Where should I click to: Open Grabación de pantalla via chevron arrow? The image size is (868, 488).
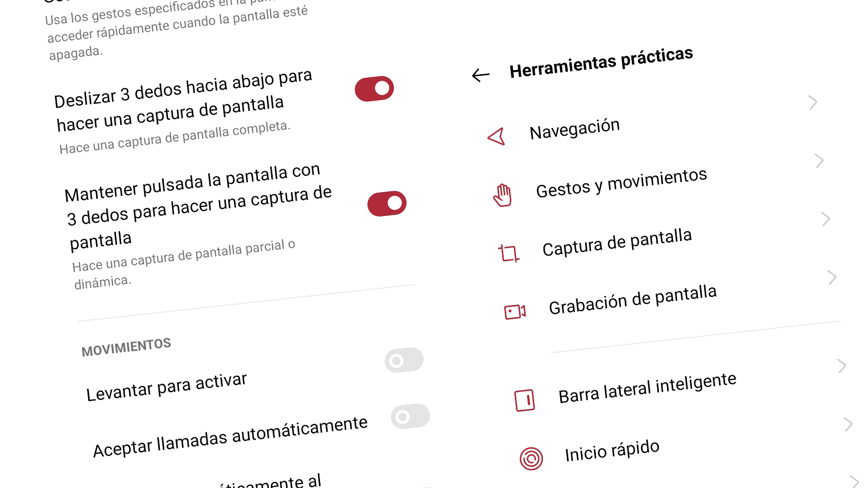pyautogui.click(x=832, y=278)
